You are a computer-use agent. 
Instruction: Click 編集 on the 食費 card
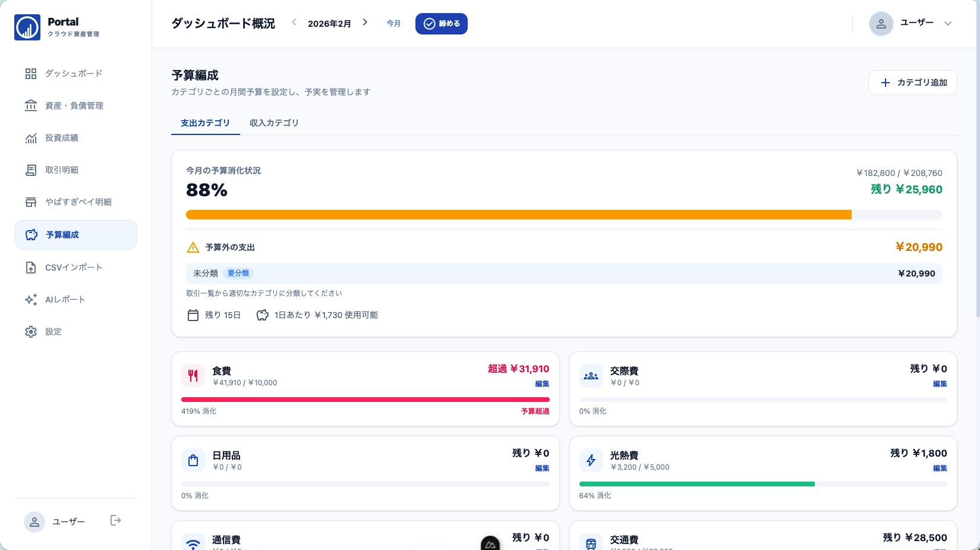[x=542, y=384]
